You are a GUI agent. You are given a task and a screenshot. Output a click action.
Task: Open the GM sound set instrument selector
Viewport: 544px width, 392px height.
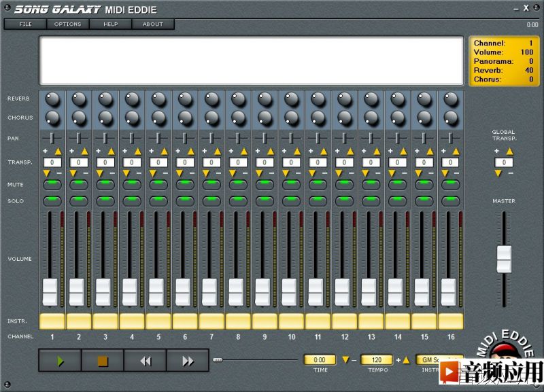click(x=439, y=360)
